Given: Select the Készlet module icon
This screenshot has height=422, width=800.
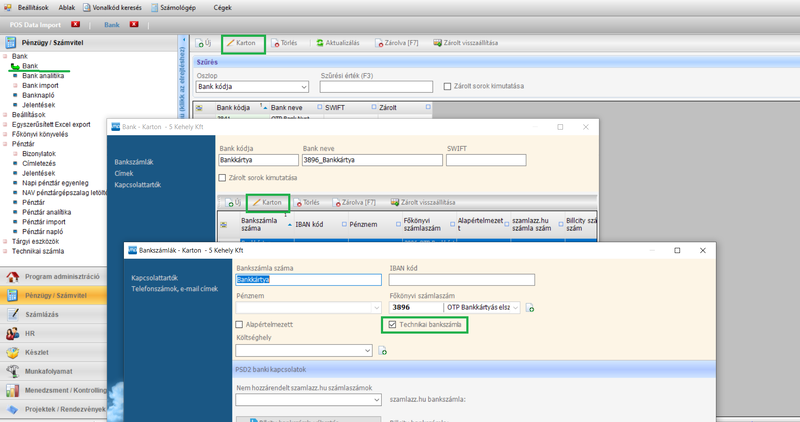Looking at the screenshot, I should coord(12,352).
